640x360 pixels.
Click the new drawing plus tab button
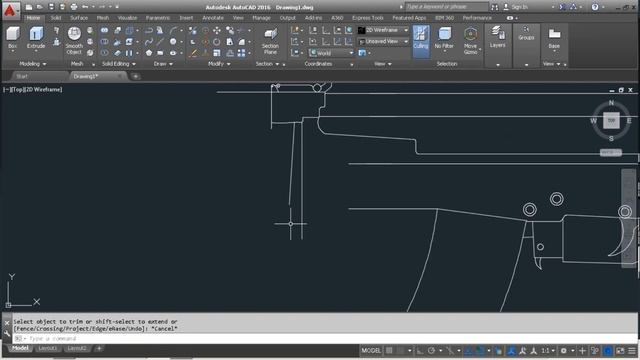[x=136, y=76]
